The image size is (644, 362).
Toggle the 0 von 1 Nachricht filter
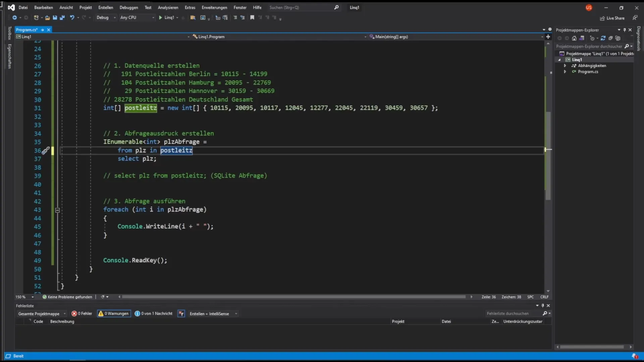(153, 313)
